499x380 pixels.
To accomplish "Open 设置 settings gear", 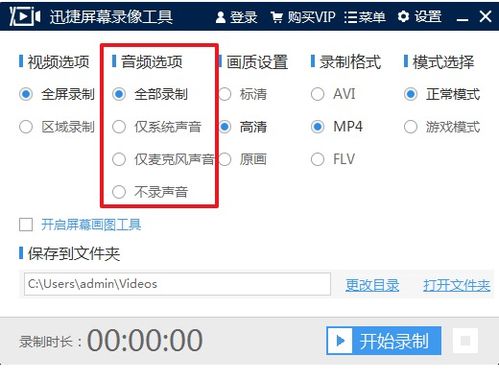I will coord(420,17).
